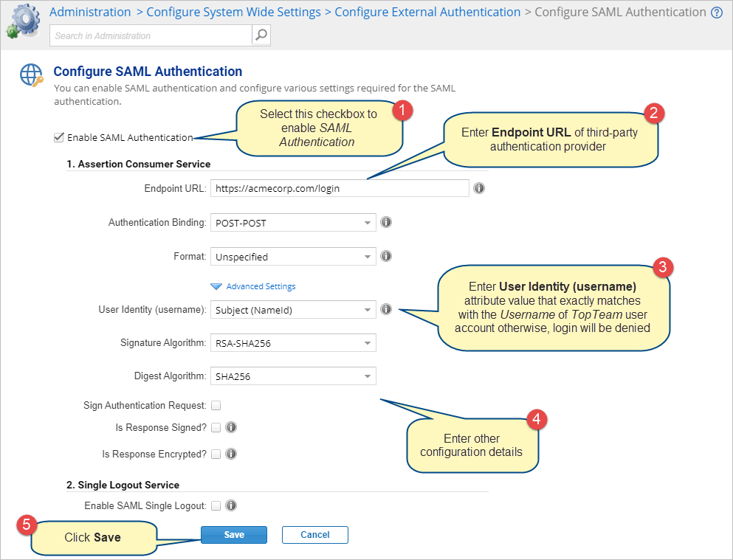Show info for Format field

[x=386, y=256]
